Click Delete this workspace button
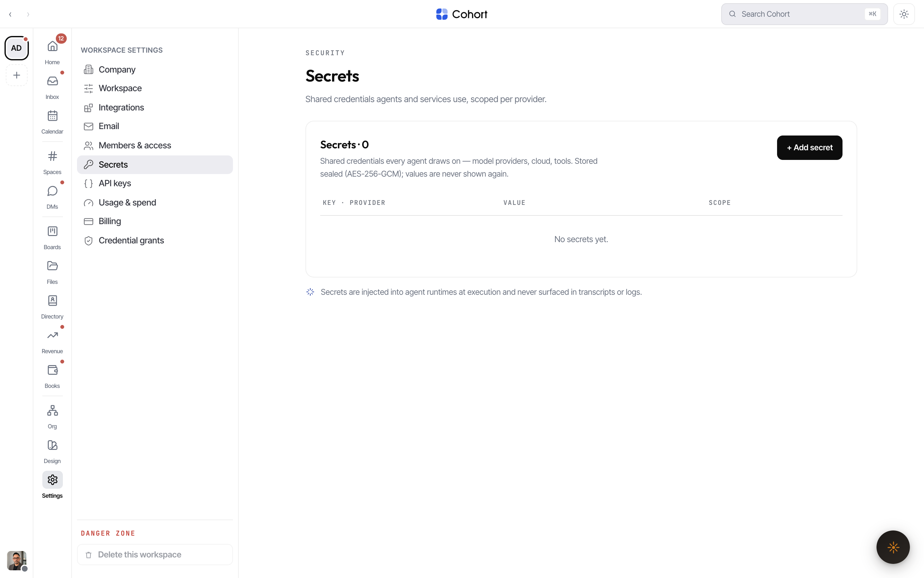Screen dimensions: 924x578 pos(155,555)
